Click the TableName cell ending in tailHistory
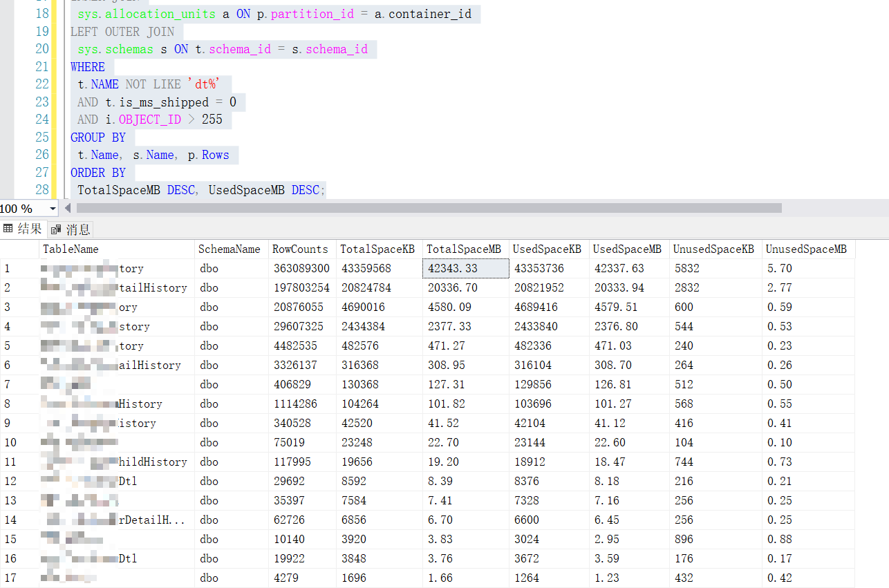Image resolution: width=889 pixels, height=588 pixels. coord(117,288)
